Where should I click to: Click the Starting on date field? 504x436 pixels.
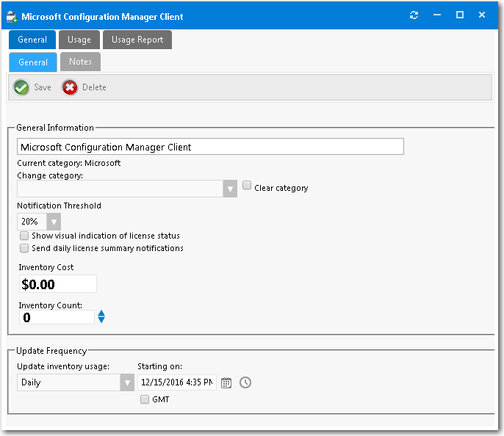tap(177, 382)
